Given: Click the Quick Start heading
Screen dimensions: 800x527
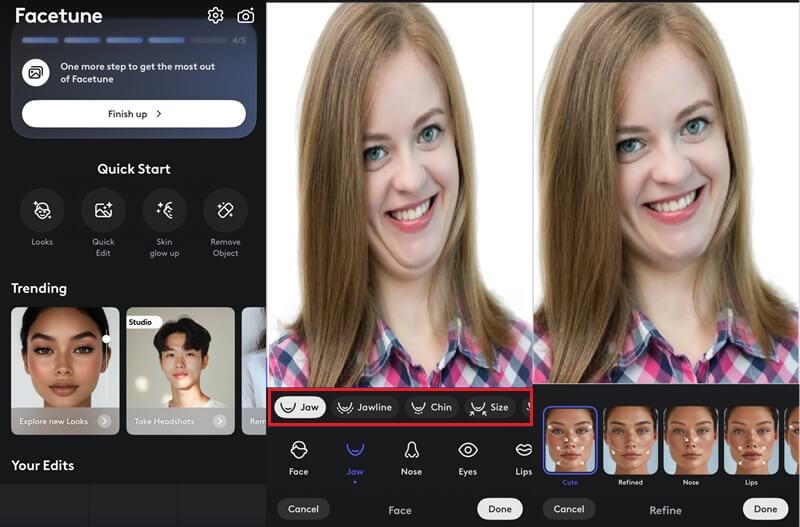Looking at the screenshot, I should point(134,169).
